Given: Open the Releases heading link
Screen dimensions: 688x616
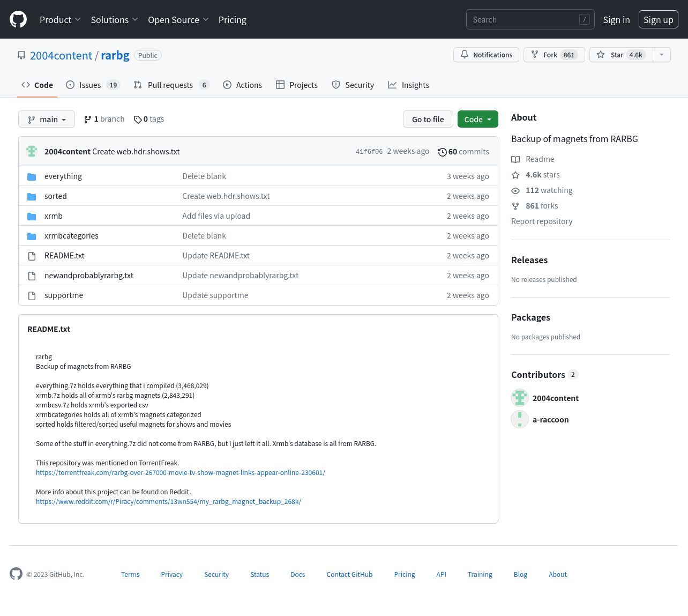Looking at the screenshot, I should click(x=529, y=260).
